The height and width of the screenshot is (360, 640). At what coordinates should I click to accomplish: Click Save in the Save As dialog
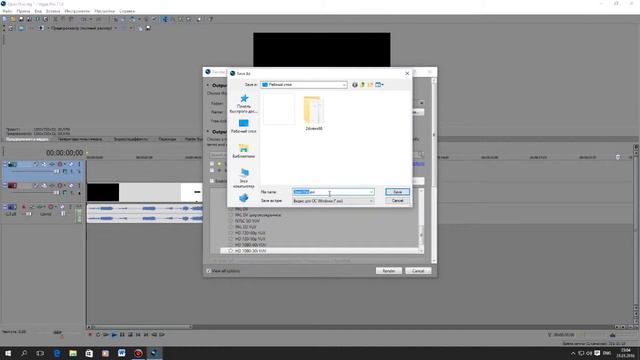(397, 192)
